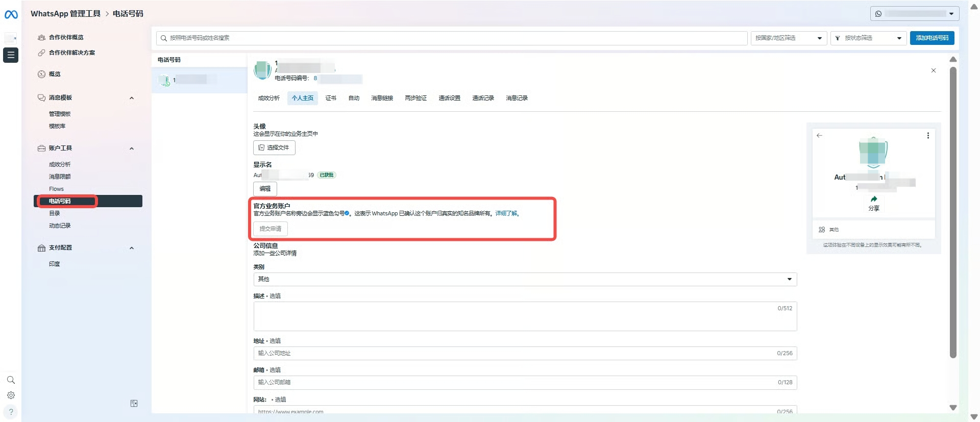980x422 pixels.
Task: Close the phone number detail panel
Action: (933, 70)
